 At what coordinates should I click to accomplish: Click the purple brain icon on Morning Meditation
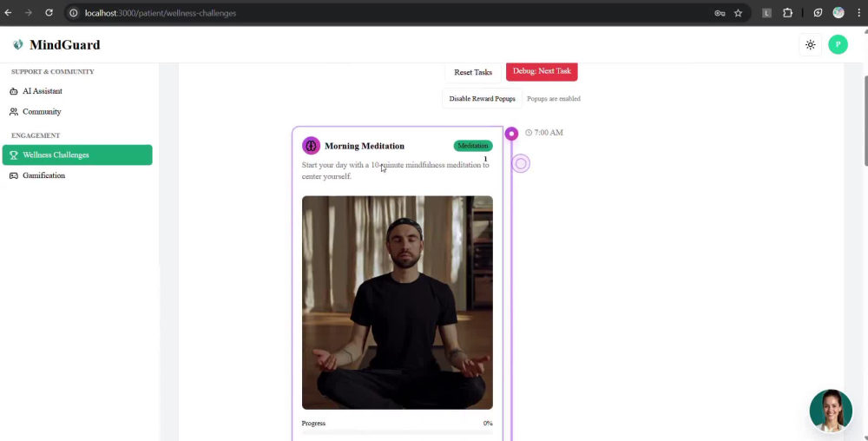[311, 146]
